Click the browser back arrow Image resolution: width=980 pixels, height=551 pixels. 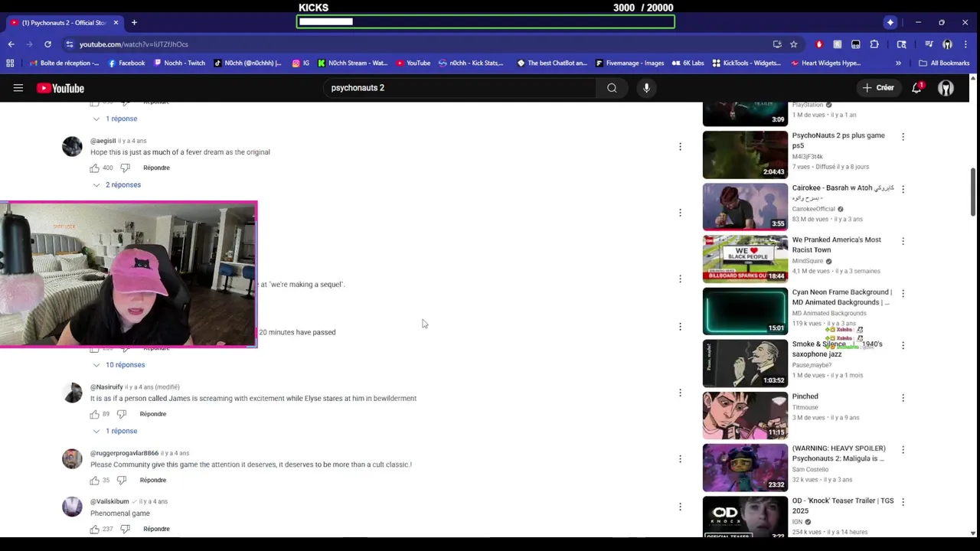click(x=11, y=44)
